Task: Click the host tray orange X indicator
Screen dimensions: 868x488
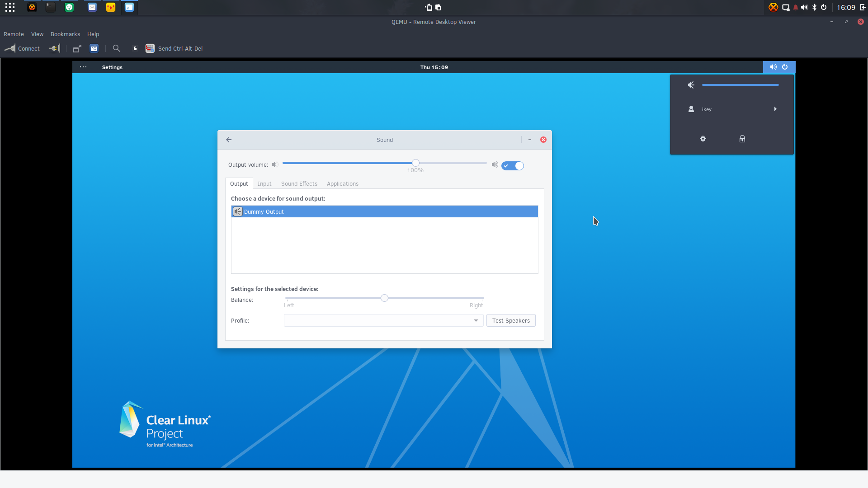Action: [774, 7]
